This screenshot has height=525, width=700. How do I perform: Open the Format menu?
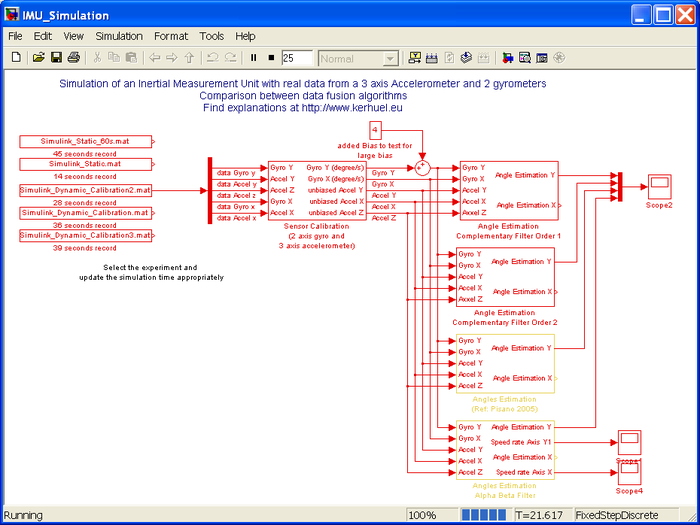pos(171,36)
